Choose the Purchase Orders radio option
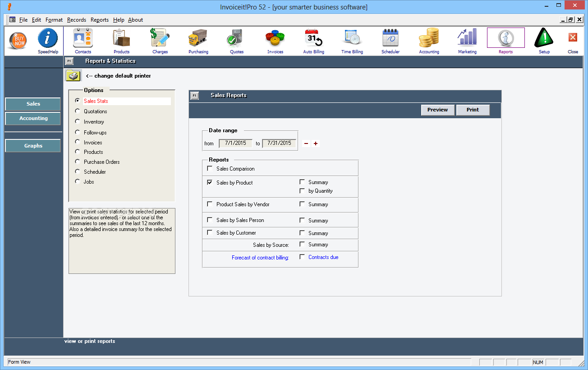The height and width of the screenshot is (370, 588). pos(78,162)
